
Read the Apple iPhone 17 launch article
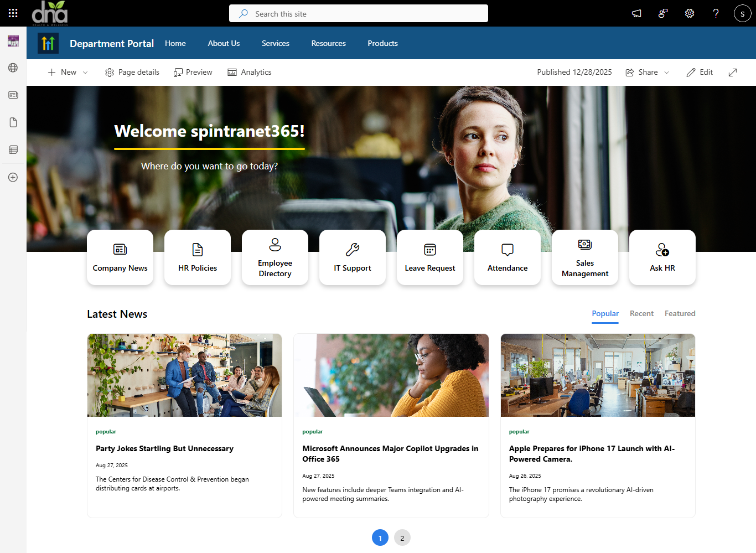coord(591,454)
